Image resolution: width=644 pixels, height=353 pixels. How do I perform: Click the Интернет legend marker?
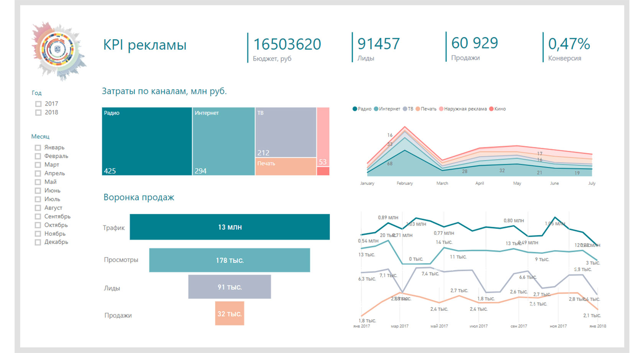point(376,109)
